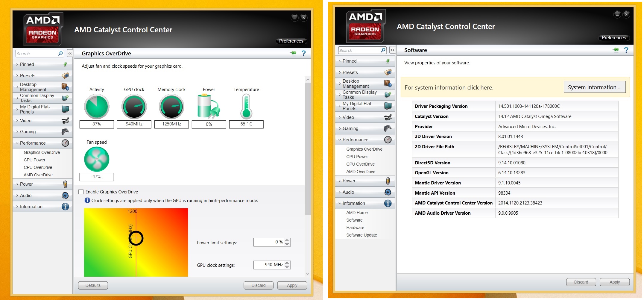The width and height of the screenshot is (644, 300).
Task: Click the Video camera icon in left window
Action: point(65,121)
